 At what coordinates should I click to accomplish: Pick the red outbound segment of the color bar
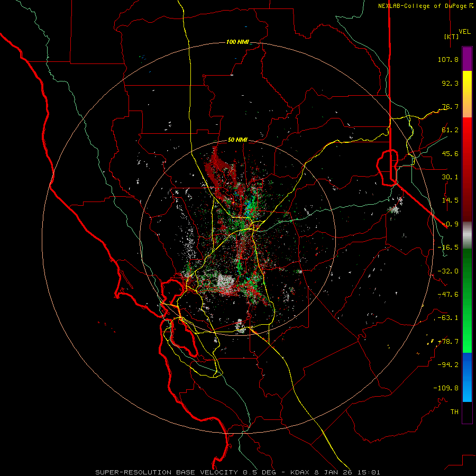pos(467,169)
